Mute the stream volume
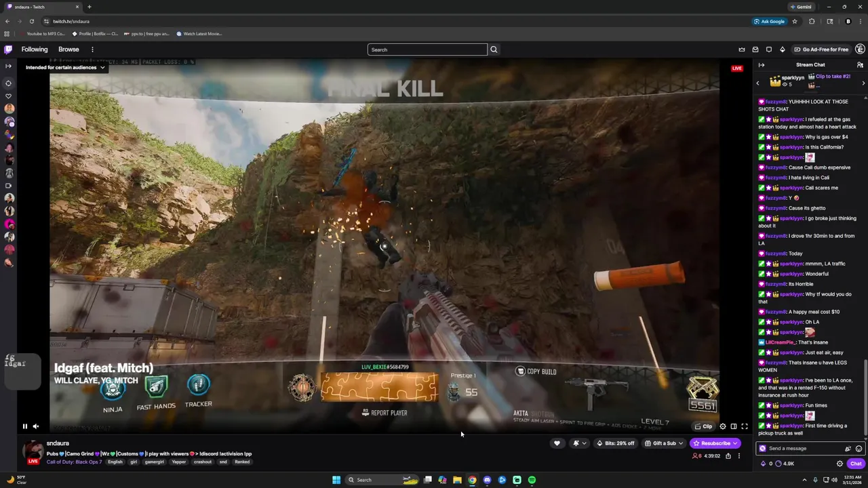The height and width of the screenshot is (488, 868). point(36,426)
